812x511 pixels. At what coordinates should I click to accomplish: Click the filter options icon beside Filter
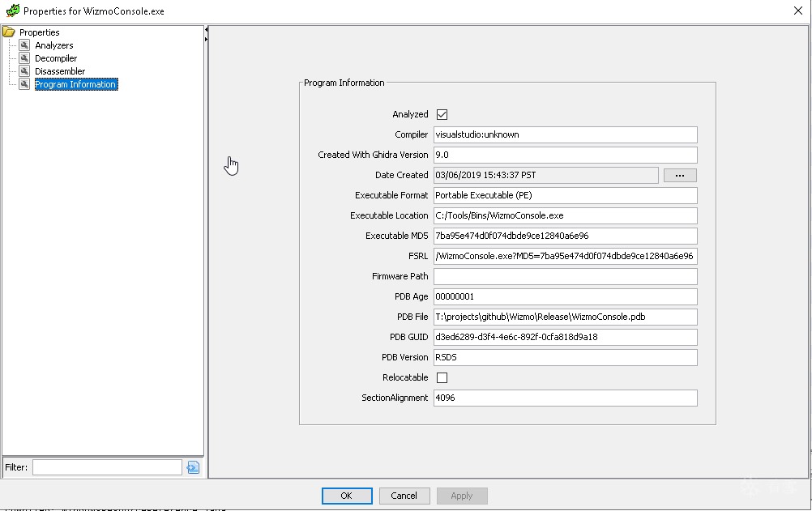pyautogui.click(x=193, y=467)
